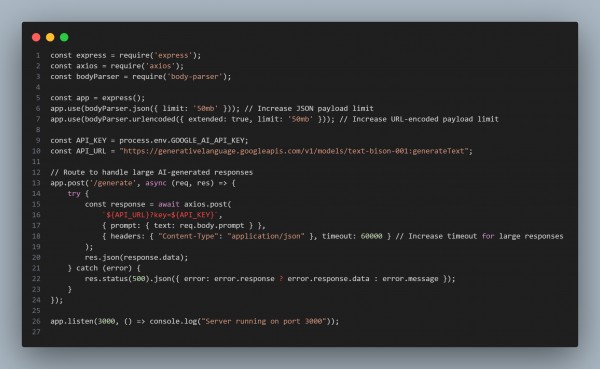Click 'app.listen(3000' on line 26

83,322
